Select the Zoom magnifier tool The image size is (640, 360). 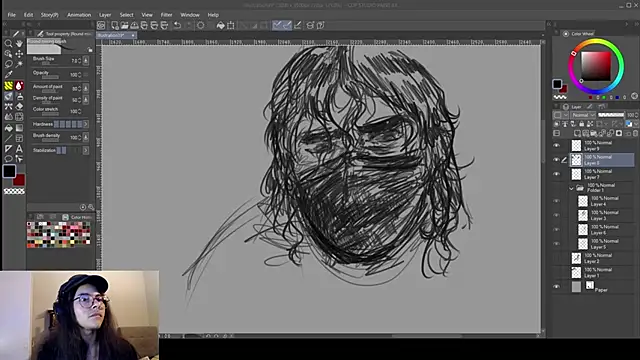pos(8,43)
